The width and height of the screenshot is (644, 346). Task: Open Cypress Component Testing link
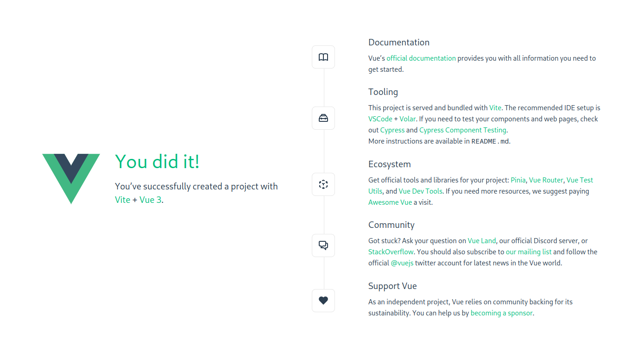pos(462,130)
